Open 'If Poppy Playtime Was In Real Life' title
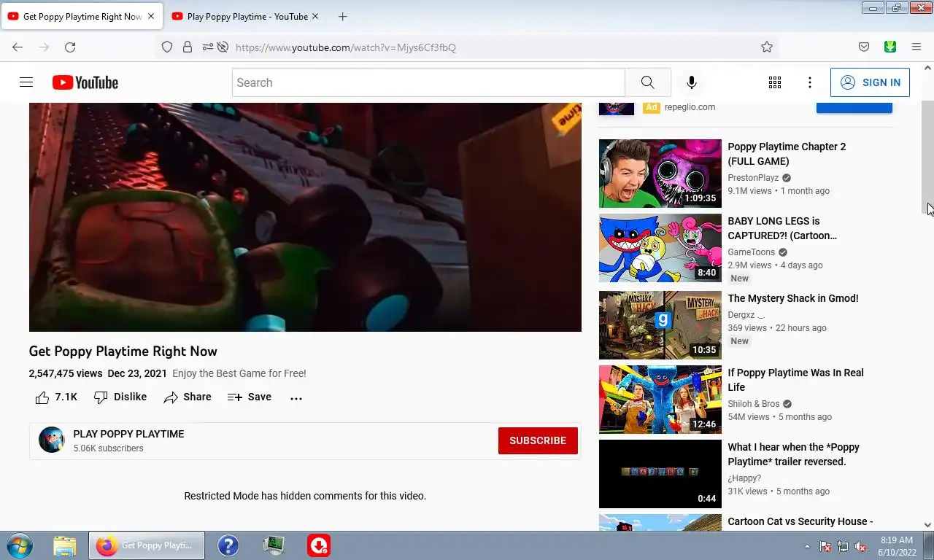934x560 pixels. coord(795,380)
